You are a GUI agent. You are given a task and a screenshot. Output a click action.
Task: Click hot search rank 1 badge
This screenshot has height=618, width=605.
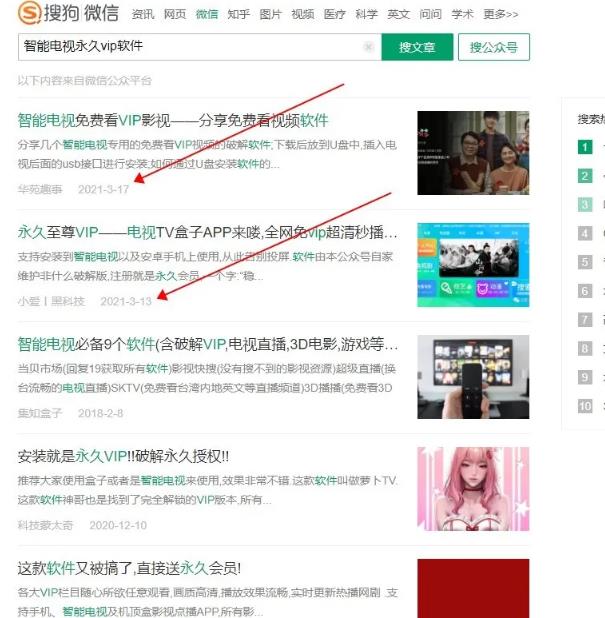click(585, 147)
